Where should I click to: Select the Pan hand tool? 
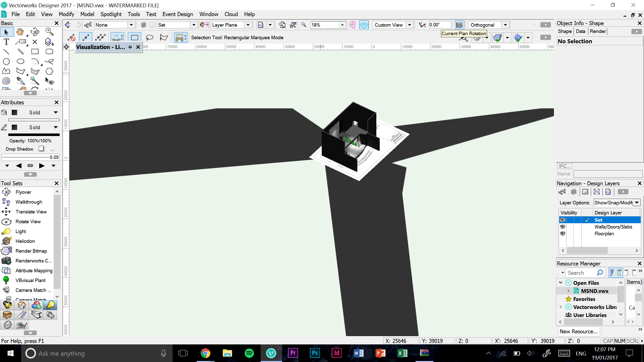pyautogui.click(x=20, y=32)
